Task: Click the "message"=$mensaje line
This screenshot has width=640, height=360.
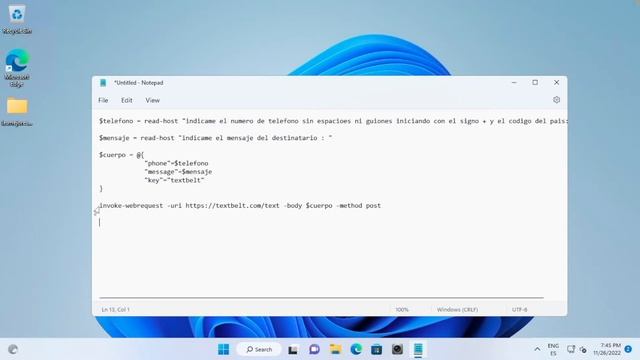Action: [x=178, y=172]
